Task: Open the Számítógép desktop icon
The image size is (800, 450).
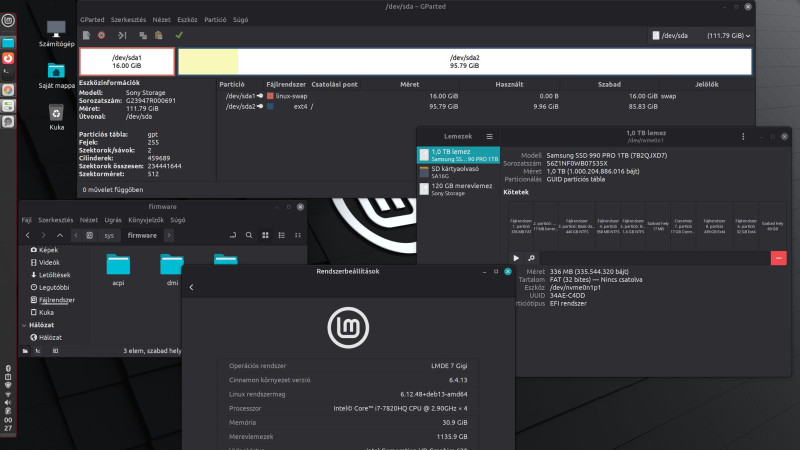Action: click(x=56, y=34)
